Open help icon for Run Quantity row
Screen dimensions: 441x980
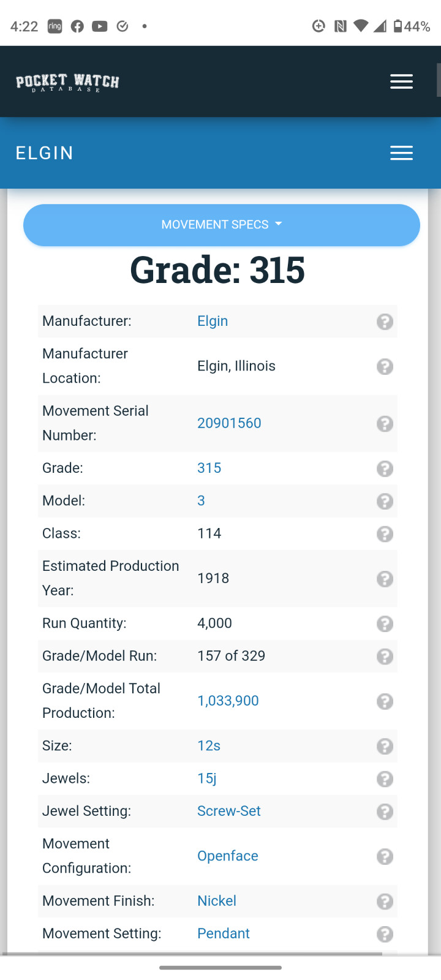(x=385, y=624)
